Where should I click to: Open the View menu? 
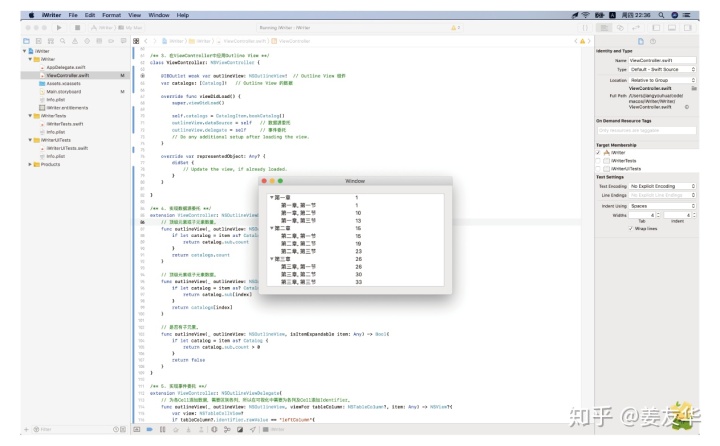point(135,15)
